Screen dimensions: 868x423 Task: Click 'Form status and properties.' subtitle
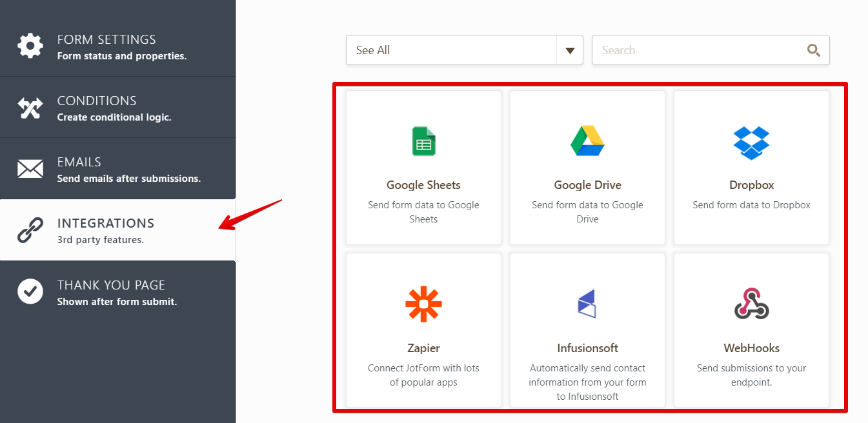coord(122,56)
